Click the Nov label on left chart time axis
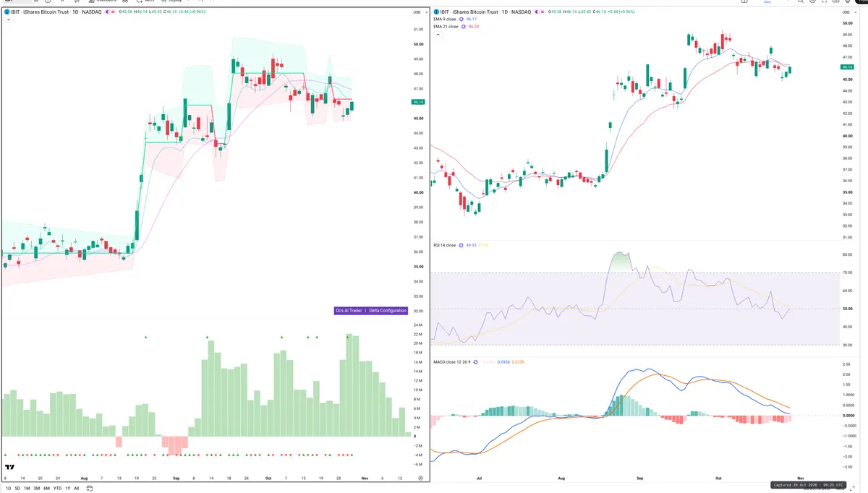Screen dimensions: 868x493 point(365,479)
